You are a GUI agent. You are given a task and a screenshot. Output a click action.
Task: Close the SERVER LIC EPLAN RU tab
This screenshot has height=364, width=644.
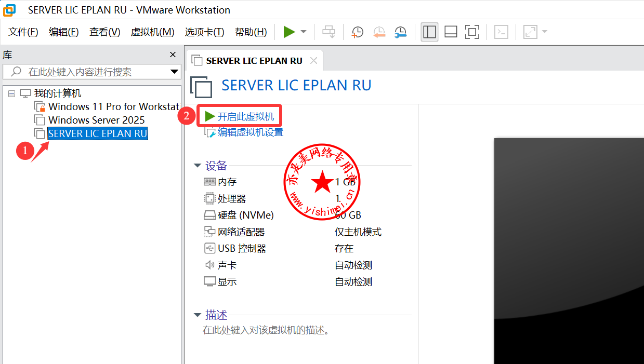tap(313, 61)
